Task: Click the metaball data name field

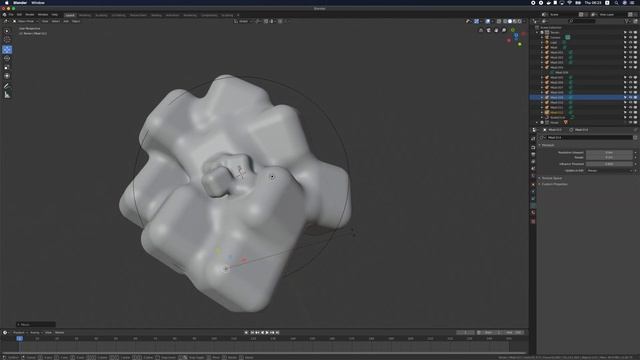Action: pos(589,138)
